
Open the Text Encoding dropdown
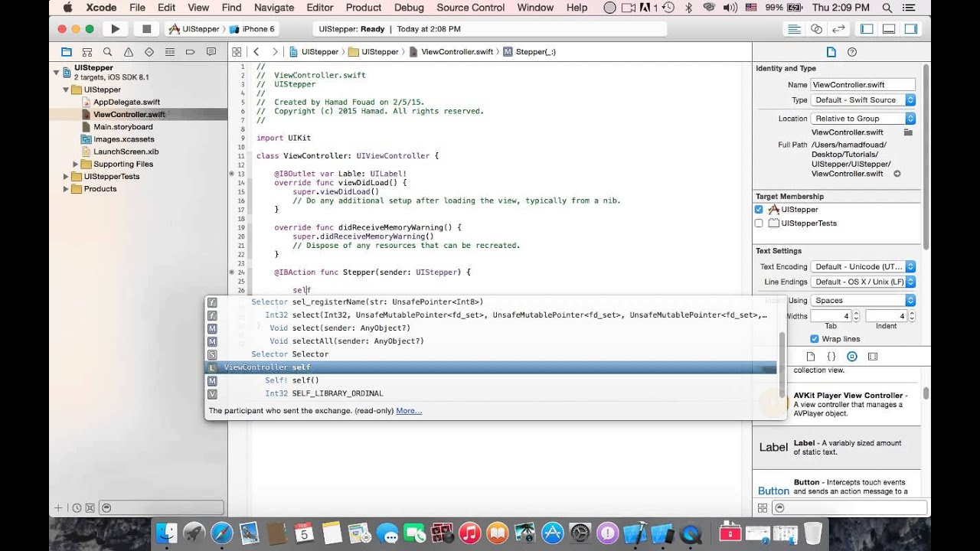coord(863,267)
